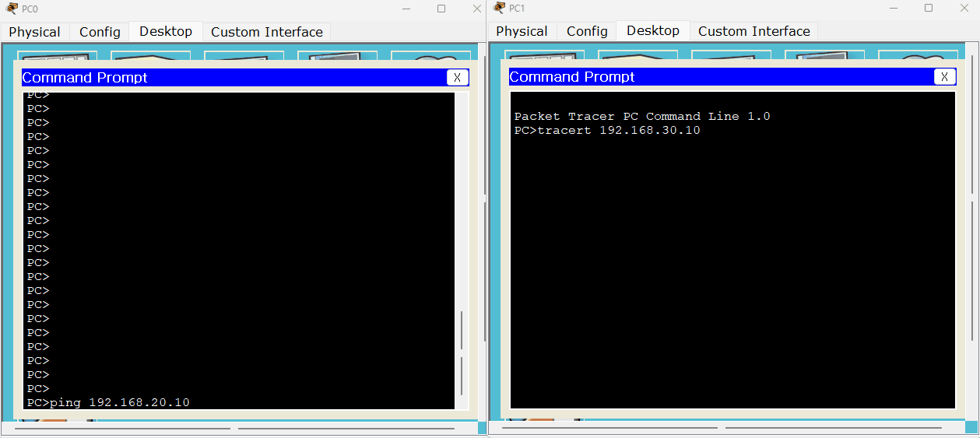Screen dimensions: 980x438
Task: Click the Command Prompt title in PC1
Action: pos(572,77)
